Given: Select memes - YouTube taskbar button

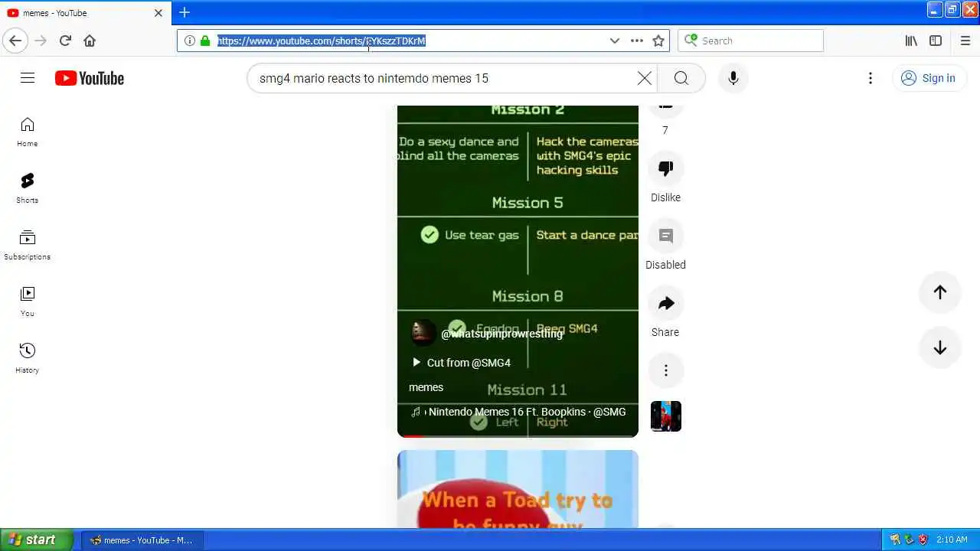Looking at the screenshot, I should (142, 540).
